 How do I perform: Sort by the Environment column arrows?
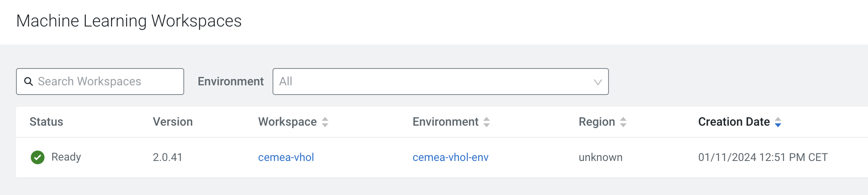point(487,122)
